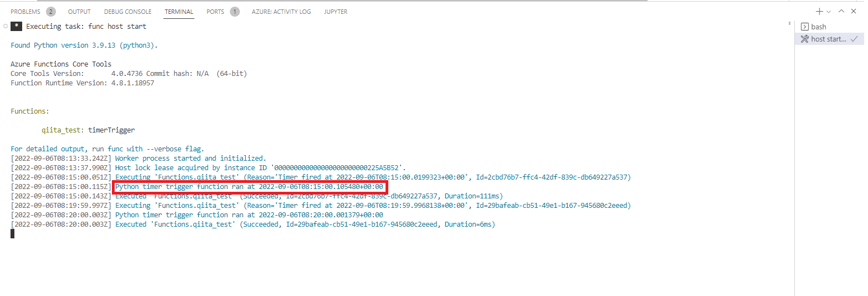Click the 'Executing task: func host start' line
Viewport: 868px width, 296px height.
[x=79, y=26]
